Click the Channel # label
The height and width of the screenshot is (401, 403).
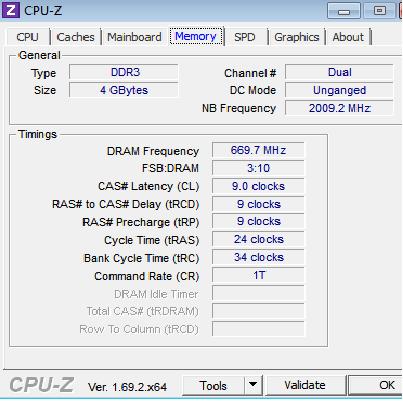pos(250,73)
